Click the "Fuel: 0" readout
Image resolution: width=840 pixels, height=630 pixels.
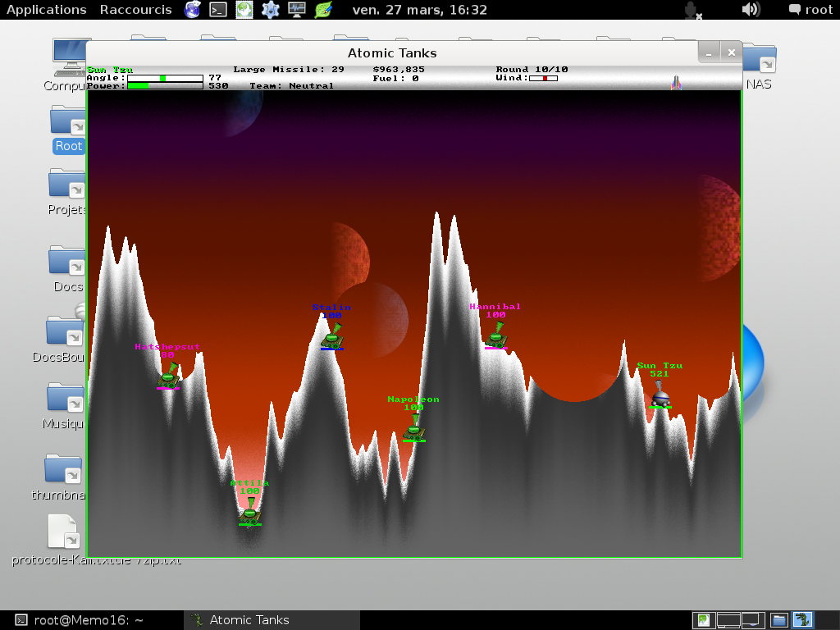click(396, 79)
